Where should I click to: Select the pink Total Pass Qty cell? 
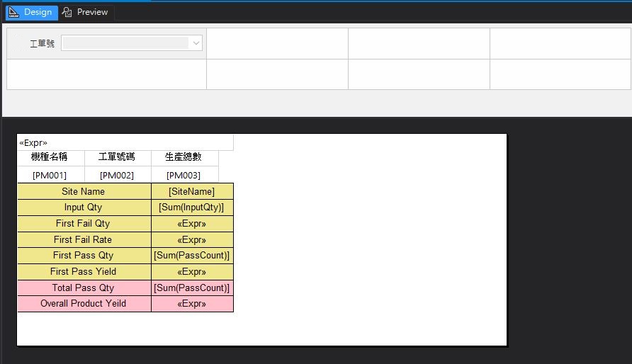click(x=84, y=288)
